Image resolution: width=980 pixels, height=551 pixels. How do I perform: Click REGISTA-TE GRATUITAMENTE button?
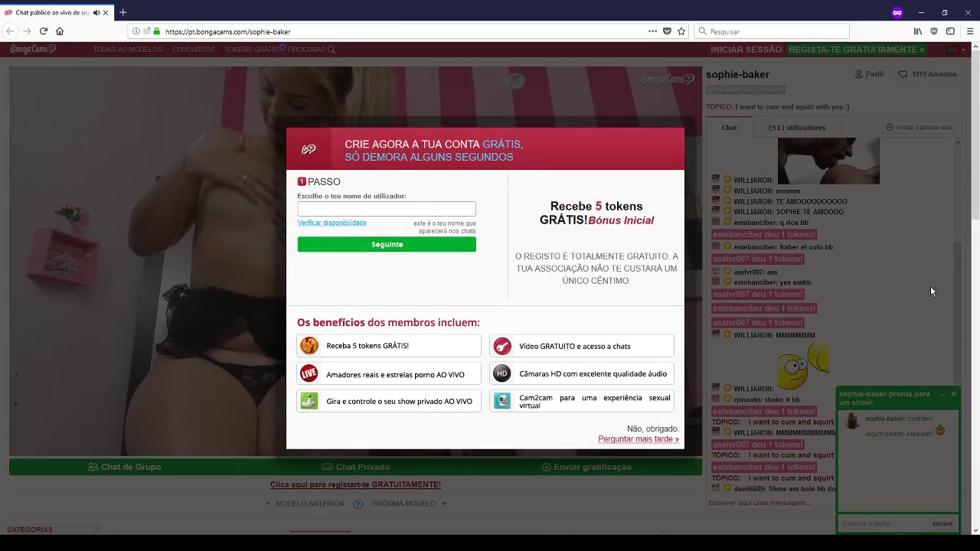click(x=856, y=50)
